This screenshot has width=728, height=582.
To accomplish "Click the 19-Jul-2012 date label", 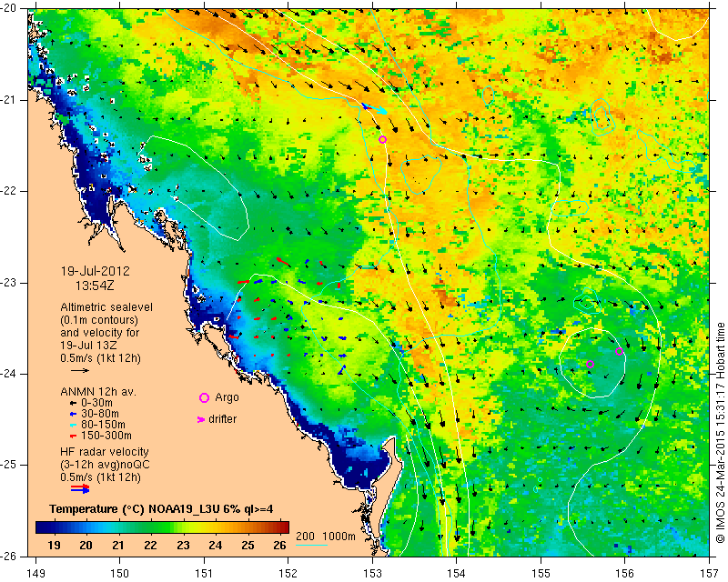I will point(96,271).
